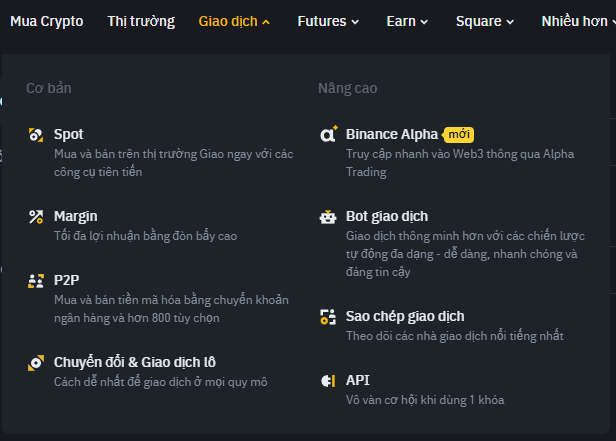Click the API plug icon
This screenshot has width=616, height=441.
pos(328,381)
